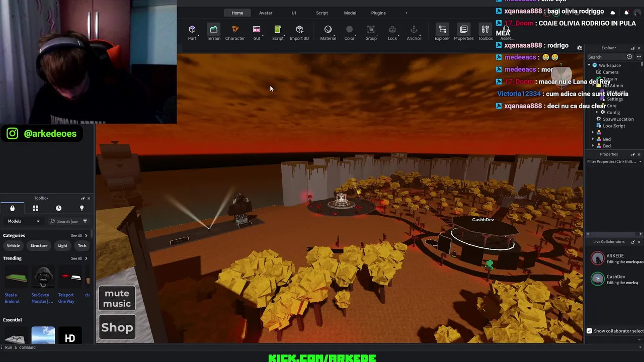Toggle the Toolbox panel button
Screen dimensions: 644x362
pos(485,32)
